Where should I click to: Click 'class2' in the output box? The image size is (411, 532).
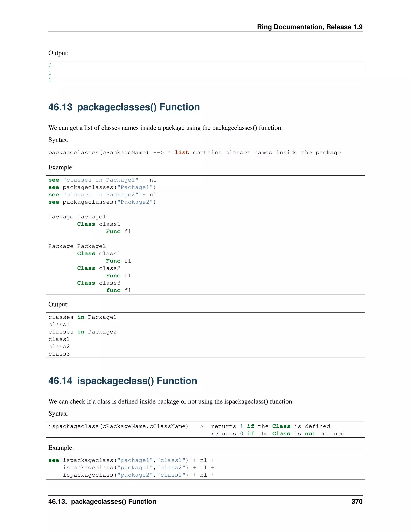[59, 347]
